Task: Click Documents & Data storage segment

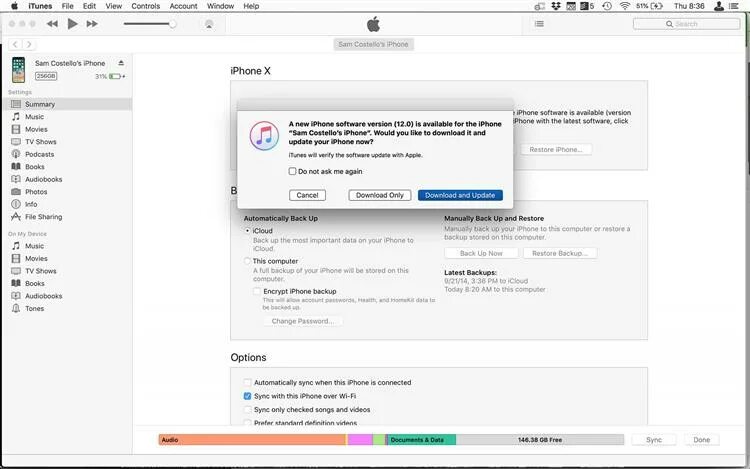Action: point(421,439)
